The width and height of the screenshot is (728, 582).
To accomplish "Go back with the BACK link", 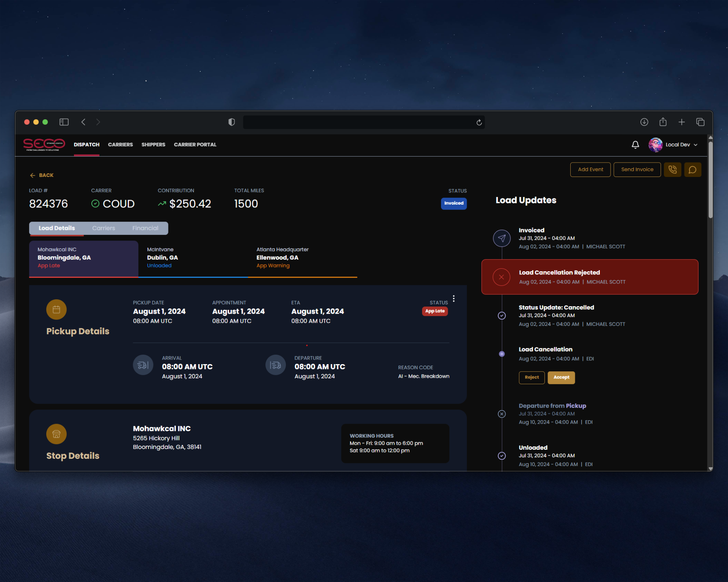I will coord(42,175).
